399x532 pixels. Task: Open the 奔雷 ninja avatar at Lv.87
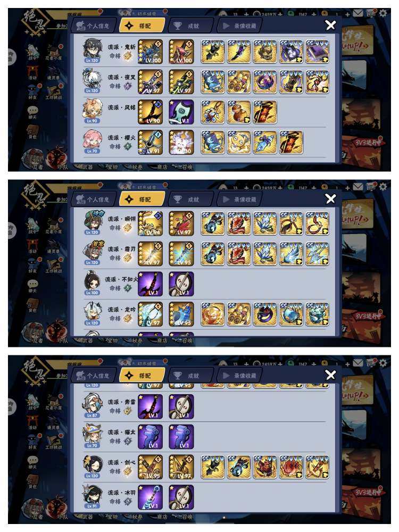pyautogui.click(x=92, y=405)
